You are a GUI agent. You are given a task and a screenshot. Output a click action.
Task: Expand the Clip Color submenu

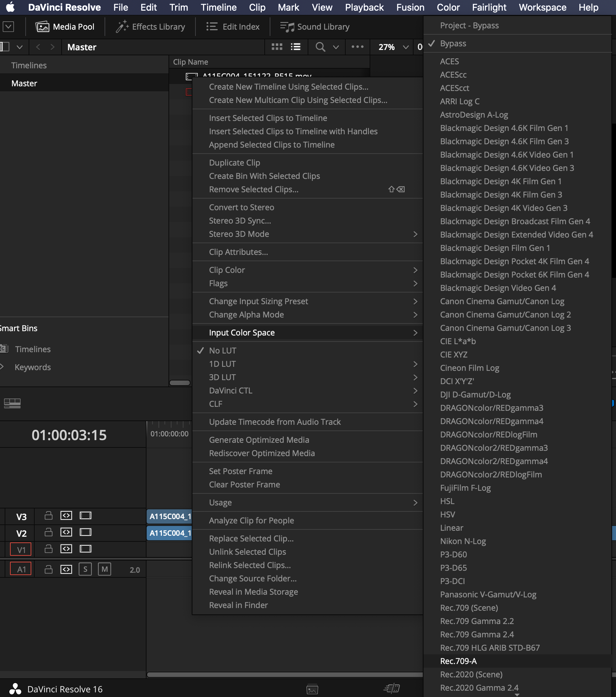coord(307,270)
